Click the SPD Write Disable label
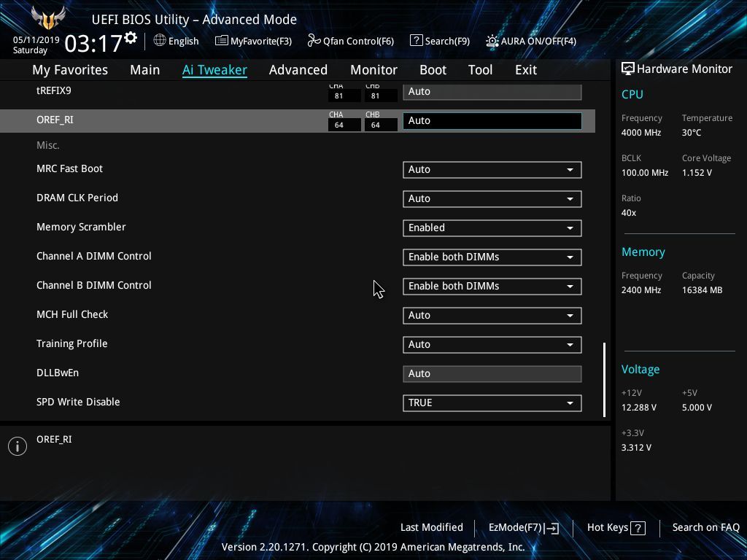This screenshot has width=747, height=560. point(78,402)
